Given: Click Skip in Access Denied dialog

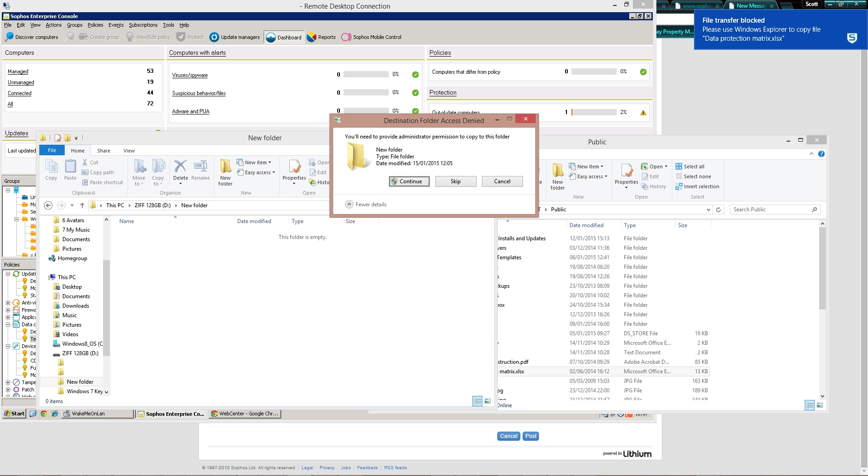Looking at the screenshot, I should pos(456,181).
